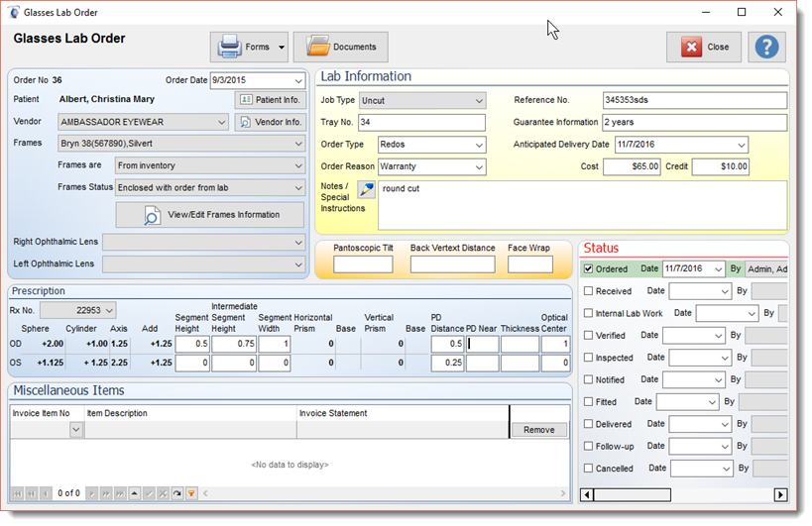Click the refresh arrow navigator button
The height and width of the screenshot is (526, 812).
pyautogui.click(x=177, y=493)
